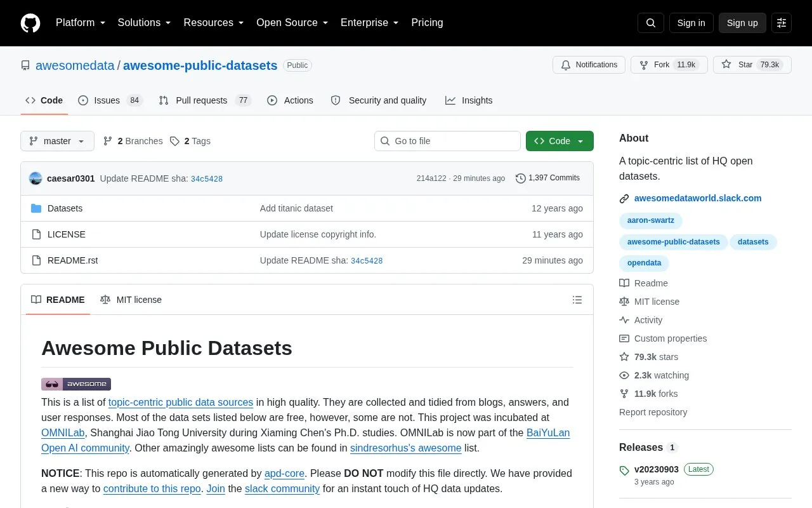Star the awesome-public-datasets repository
The height and width of the screenshot is (508, 812).
[752, 65]
